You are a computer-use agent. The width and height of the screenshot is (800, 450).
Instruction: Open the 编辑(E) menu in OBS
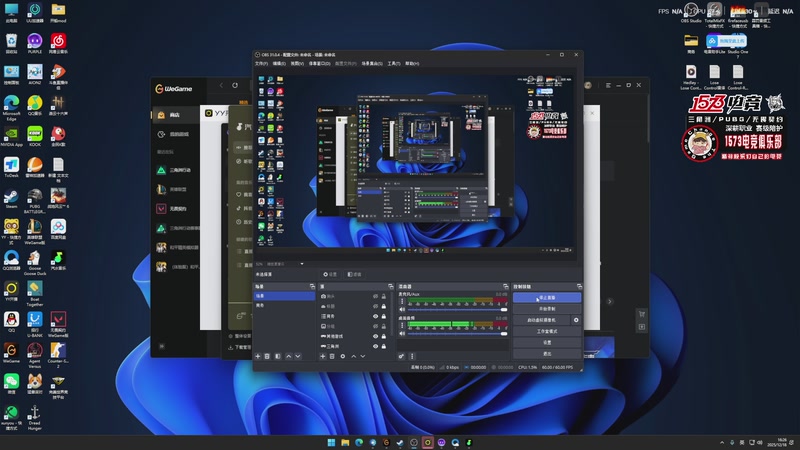[x=279, y=63]
